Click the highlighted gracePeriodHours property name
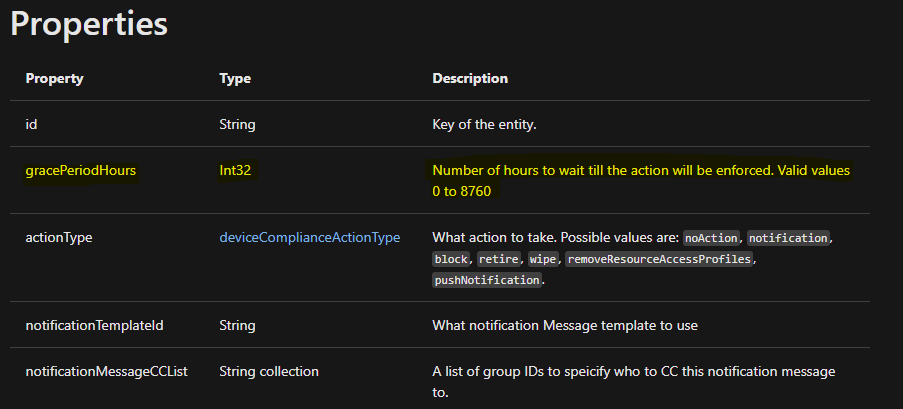The height and width of the screenshot is (409, 903). click(x=81, y=171)
